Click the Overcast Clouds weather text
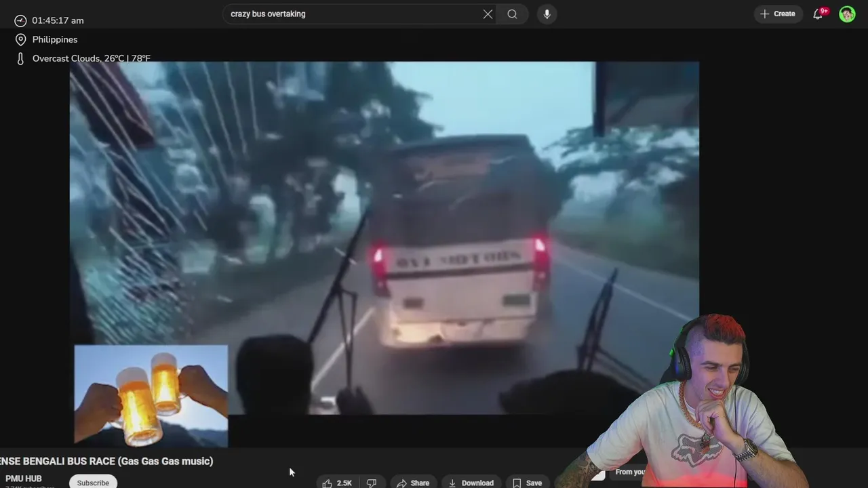Screen dimensions: 868x488 pyautogui.click(x=92, y=59)
